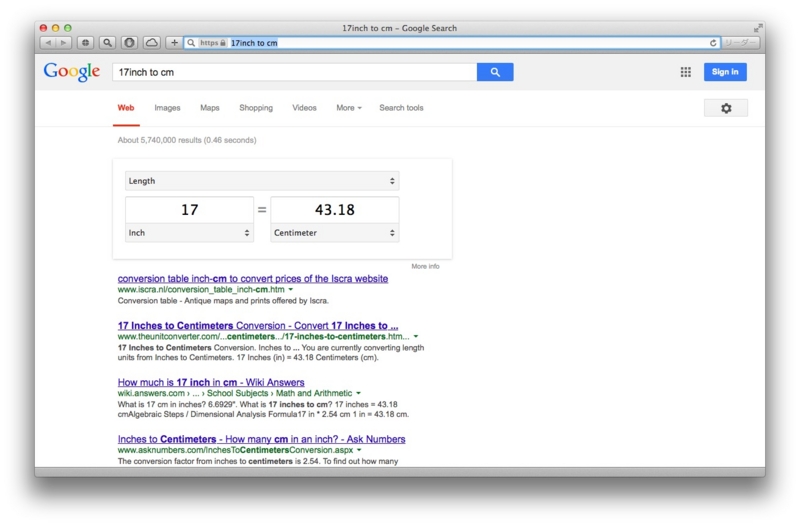The width and height of the screenshot is (800, 525).
Task: Expand the More dropdown menu
Action: coord(349,108)
